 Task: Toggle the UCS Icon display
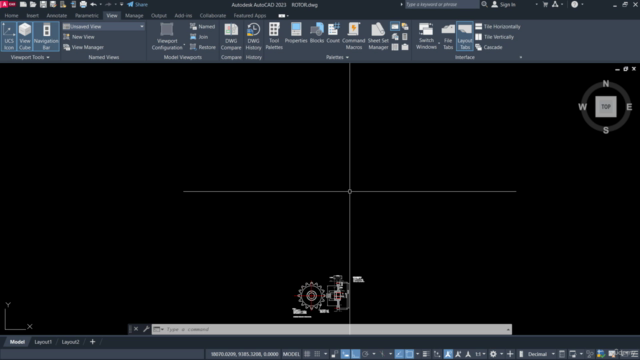tap(9, 36)
